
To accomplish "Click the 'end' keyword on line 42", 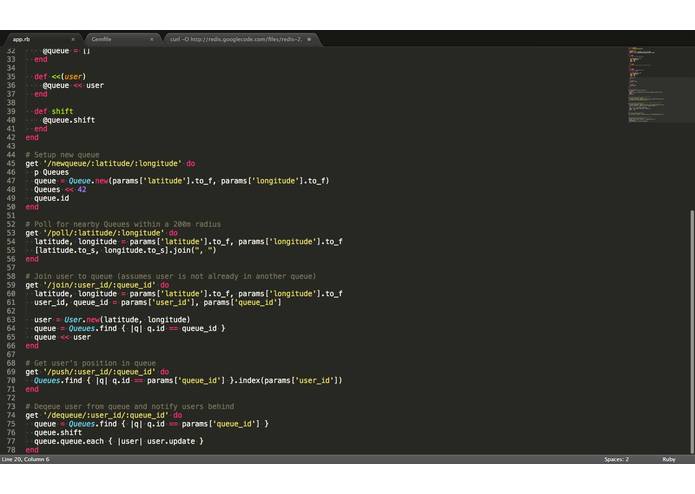I will click(x=32, y=137).
